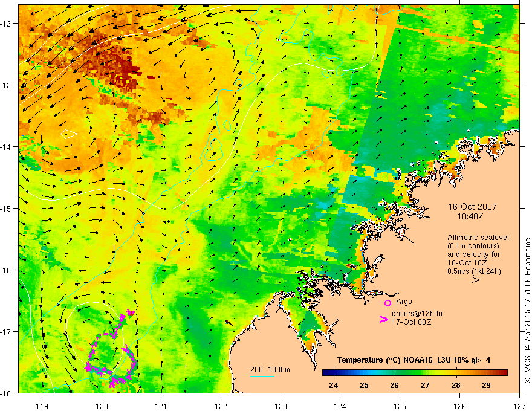
Task: Click the color bar tick label '28'
Action: [456, 385]
